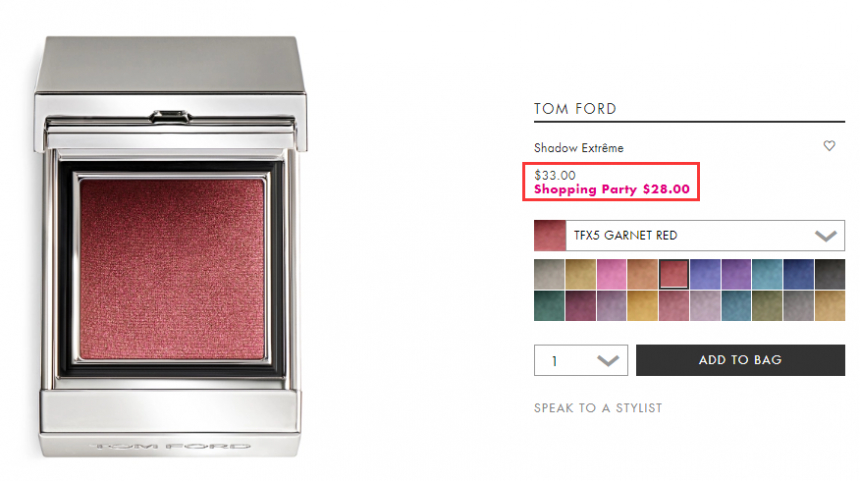Click the Add to Bag button
Image resolution: width=860 pixels, height=481 pixels.
click(740, 360)
